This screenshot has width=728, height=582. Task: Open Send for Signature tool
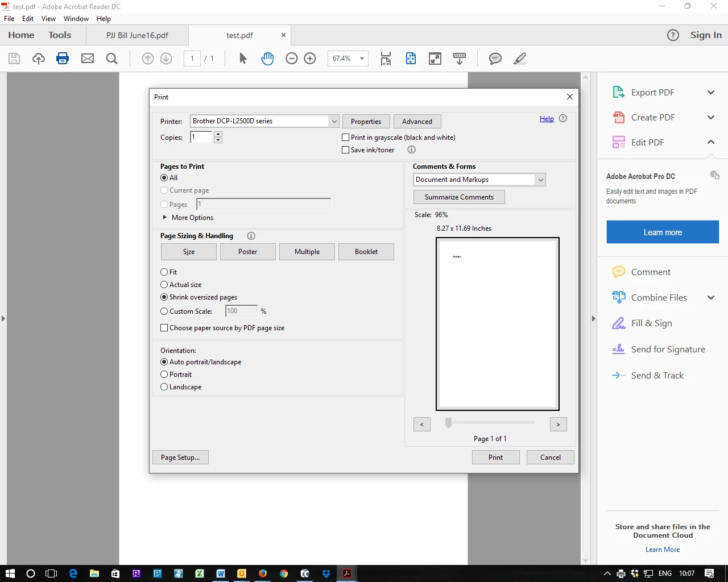click(668, 350)
